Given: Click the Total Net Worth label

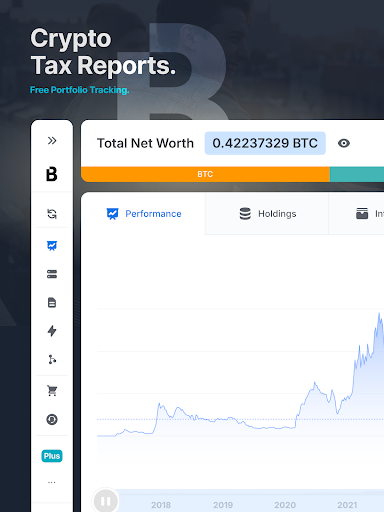Looking at the screenshot, I should click(x=145, y=143).
